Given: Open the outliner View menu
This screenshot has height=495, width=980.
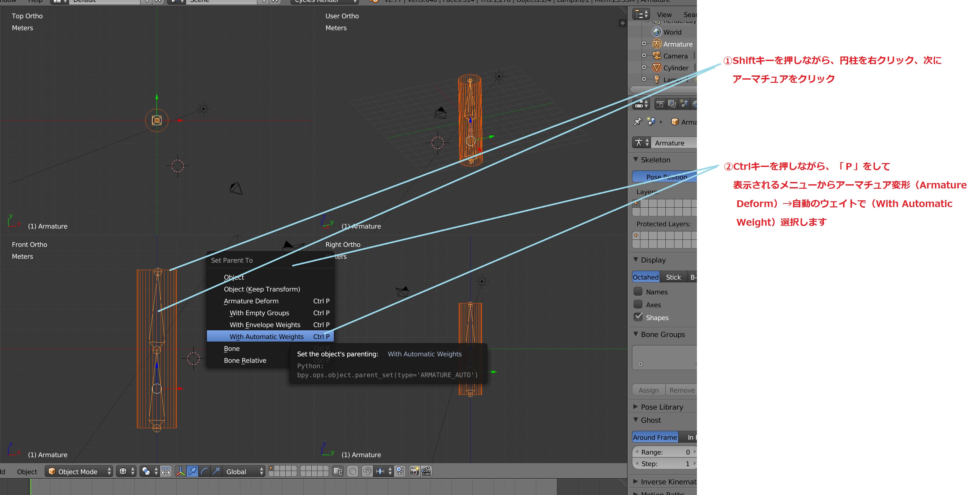Looking at the screenshot, I should tap(664, 14).
